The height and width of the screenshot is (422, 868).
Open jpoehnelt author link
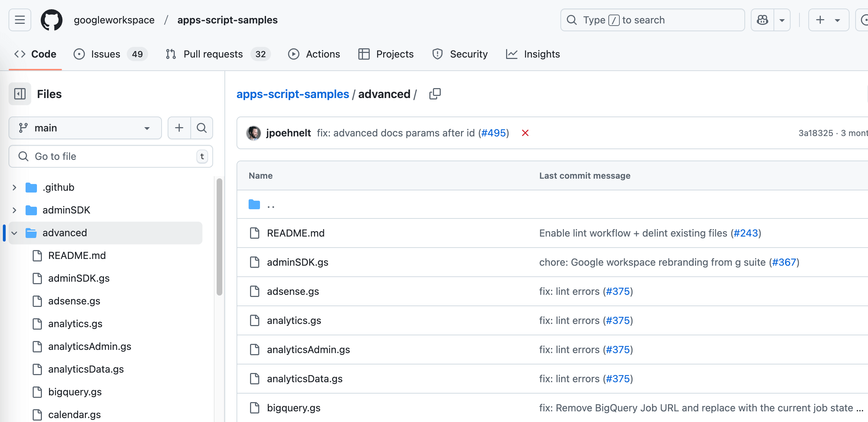point(288,133)
